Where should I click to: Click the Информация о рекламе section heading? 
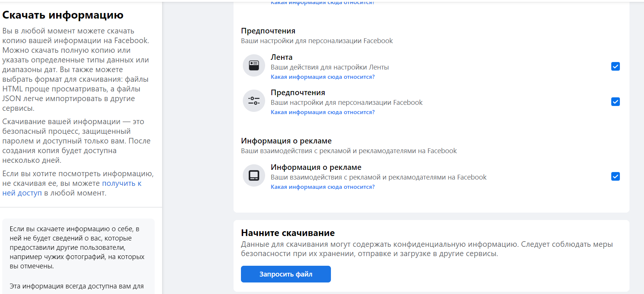pos(286,141)
